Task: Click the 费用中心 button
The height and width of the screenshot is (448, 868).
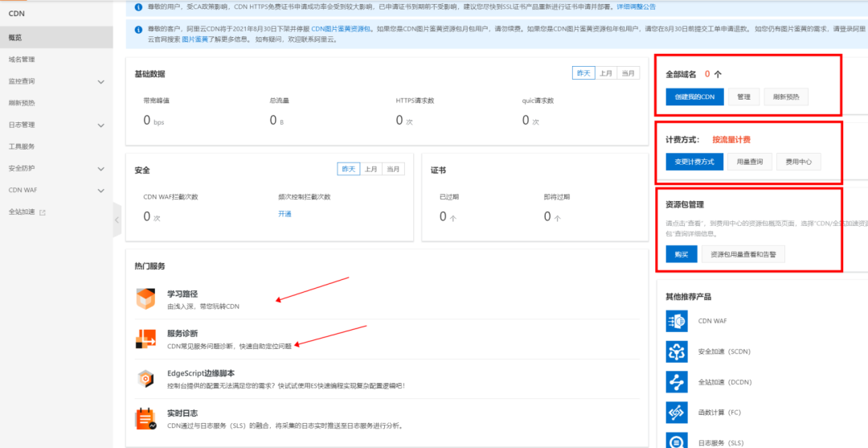Action: tap(799, 162)
